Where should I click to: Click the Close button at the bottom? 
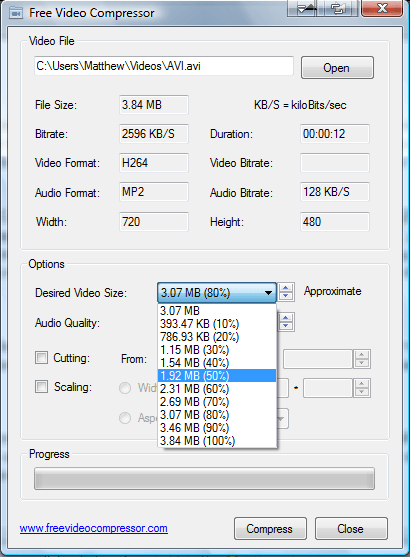click(351, 529)
